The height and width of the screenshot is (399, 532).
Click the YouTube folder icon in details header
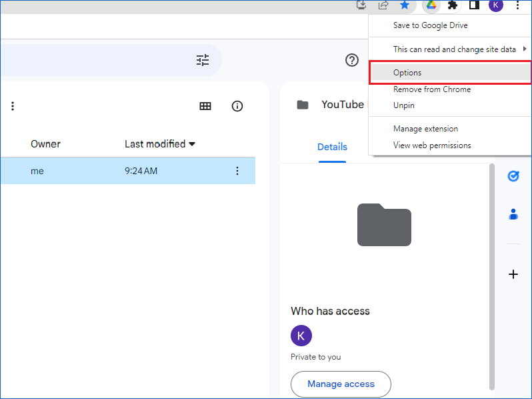tap(303, 105)
